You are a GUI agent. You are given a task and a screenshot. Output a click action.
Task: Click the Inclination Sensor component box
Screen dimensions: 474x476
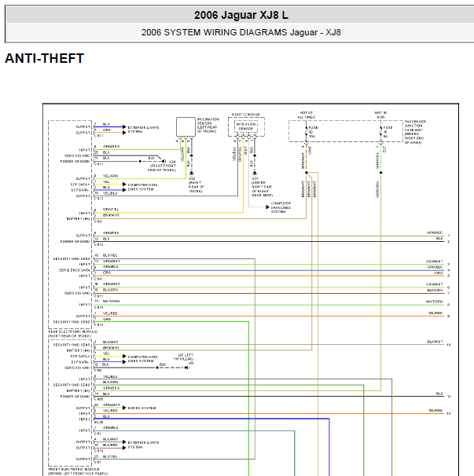click(x=186, y=127)
